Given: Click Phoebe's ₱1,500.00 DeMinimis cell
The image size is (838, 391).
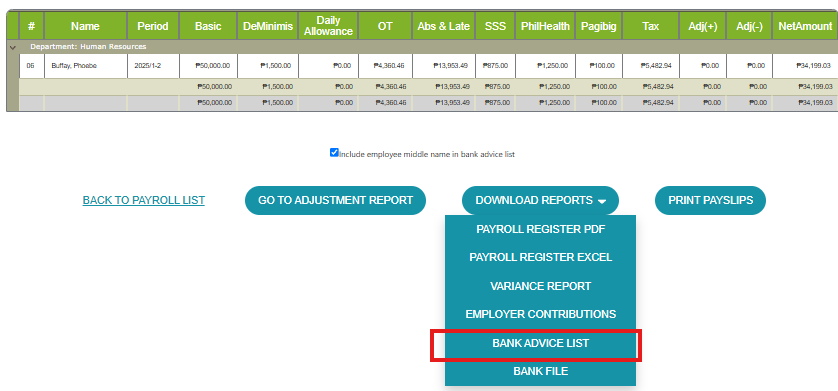Looking at the screenshot, I should coord(268,66).
